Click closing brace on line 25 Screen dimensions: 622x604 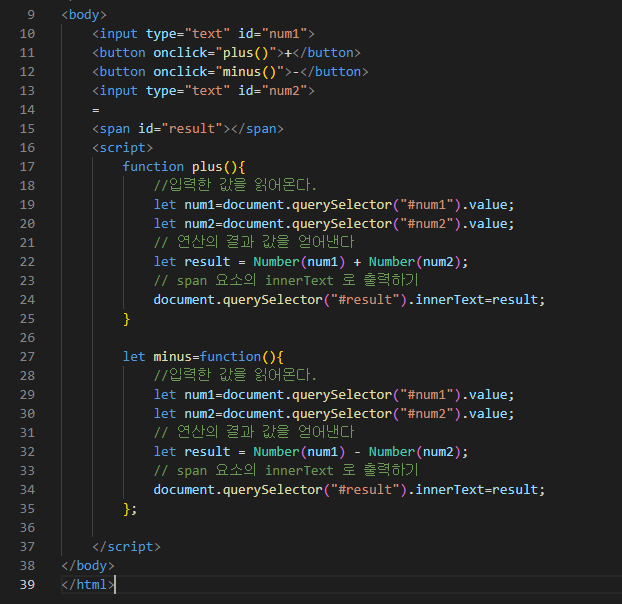[127, 319]
